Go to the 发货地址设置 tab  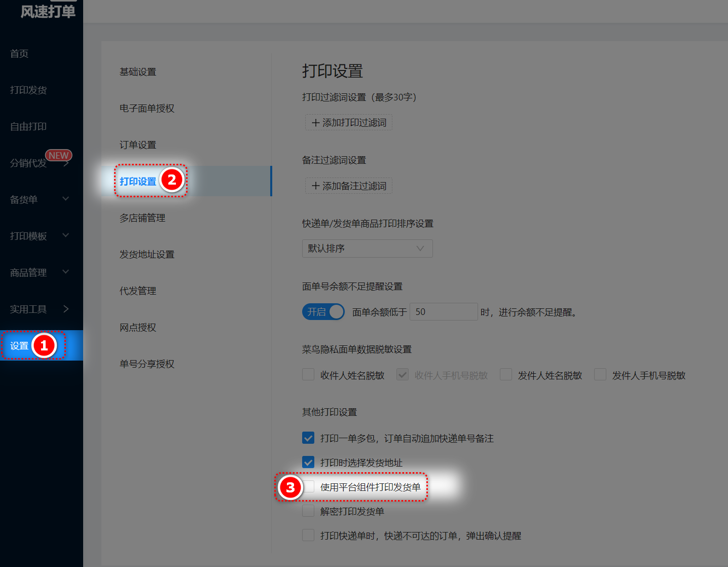[x=147, y=255]
